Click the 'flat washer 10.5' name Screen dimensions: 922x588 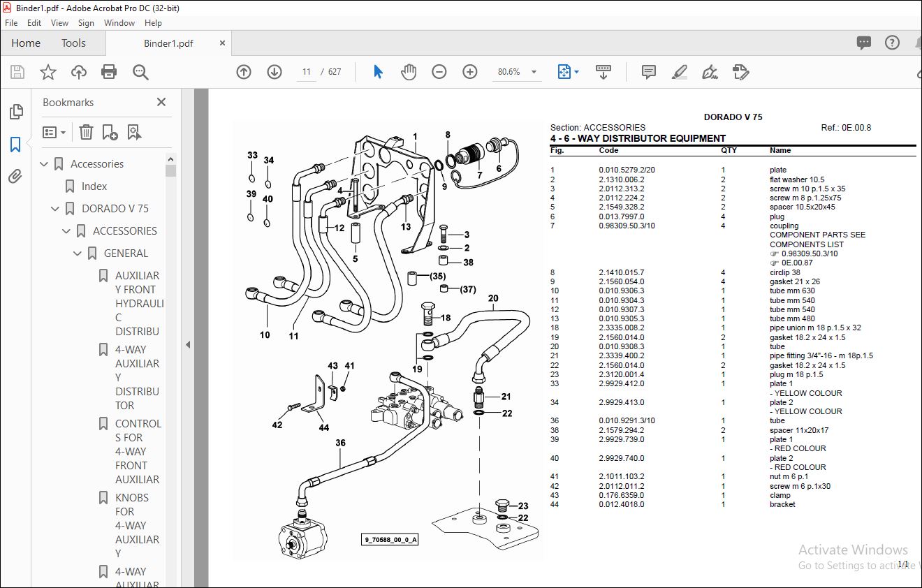click(797, 179)
